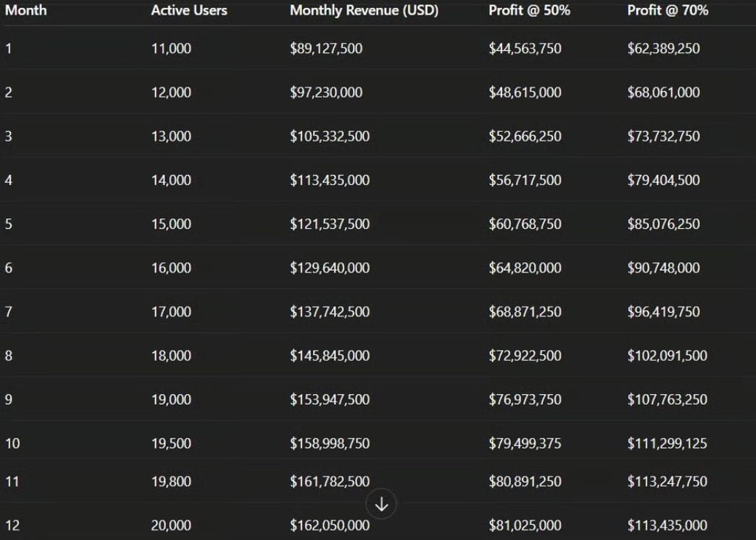This screenshot has height=540, width=756.
Task: Click the Profit @ 70% header
Action: 667,11
